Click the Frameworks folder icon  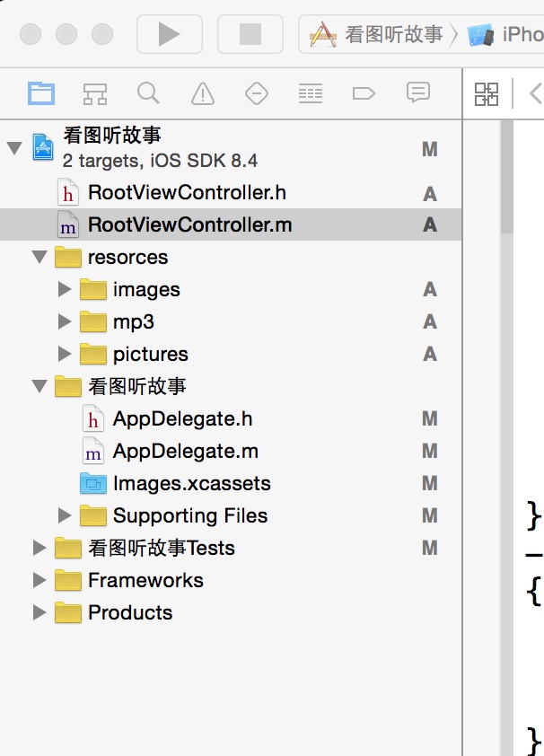coord(68,580)
